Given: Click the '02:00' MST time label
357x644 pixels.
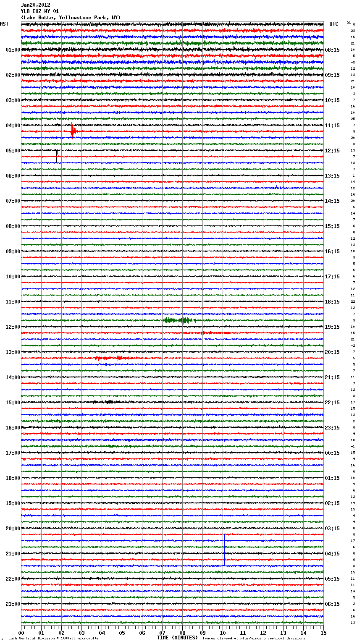Looking at the screenshot, I should click(13, 75).
